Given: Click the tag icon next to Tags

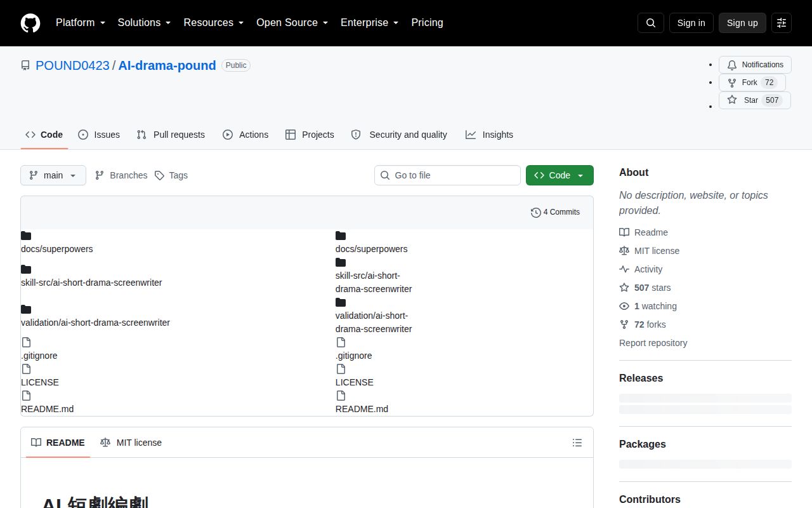Looking at the screenshot, I should (159, 175).
